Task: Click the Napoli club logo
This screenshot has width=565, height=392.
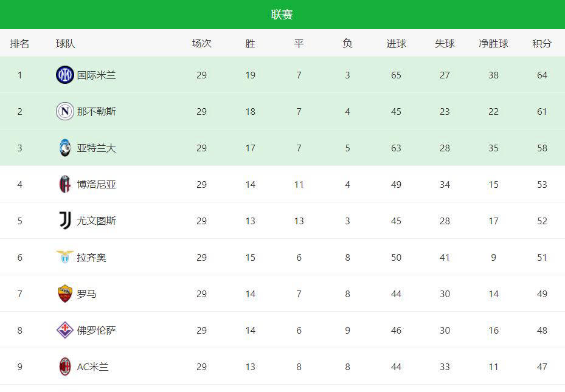Action: point(65,112)
